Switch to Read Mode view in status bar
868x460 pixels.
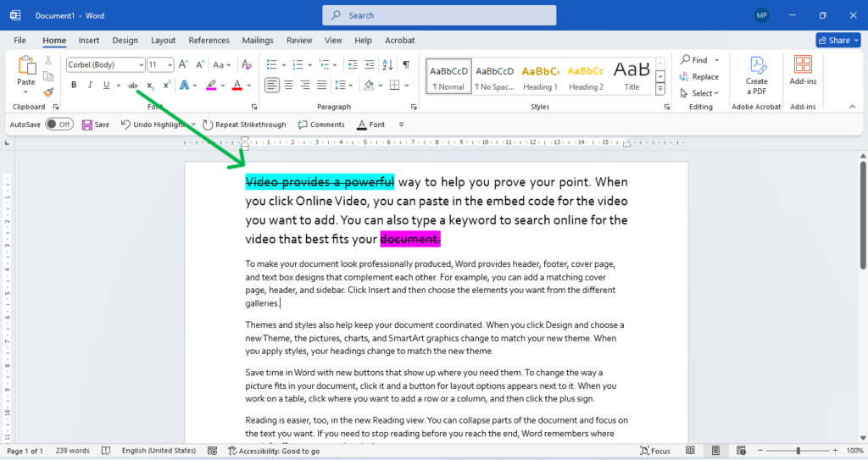pyautogui.click(x=690, y=451)
